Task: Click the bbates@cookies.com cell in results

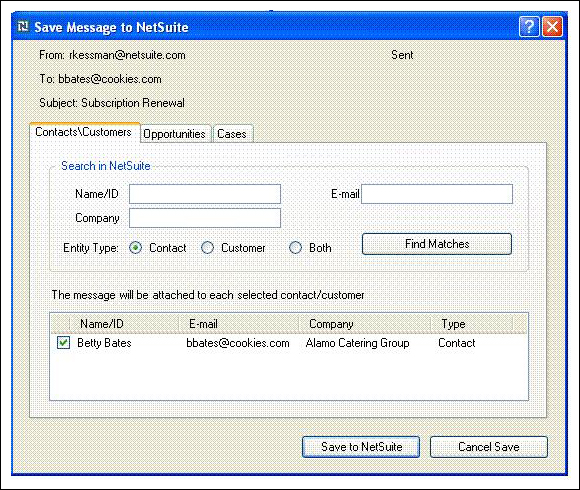Action: point(238,343)
